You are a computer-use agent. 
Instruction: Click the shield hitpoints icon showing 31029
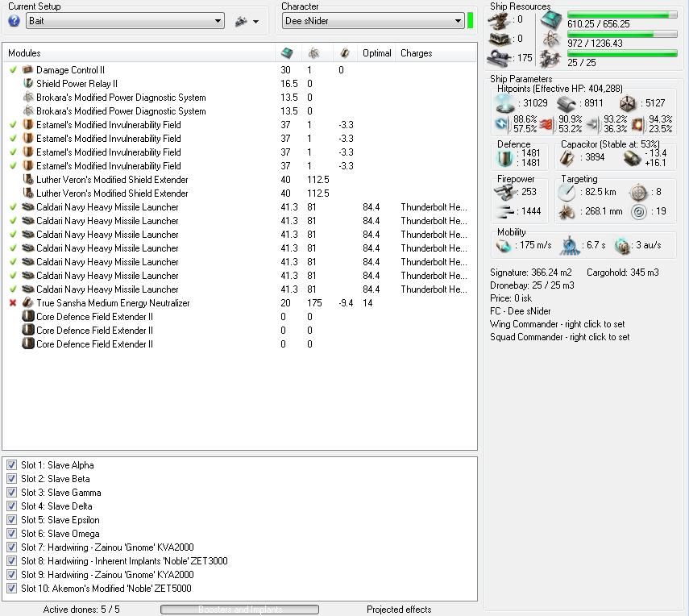click(504, 104)
